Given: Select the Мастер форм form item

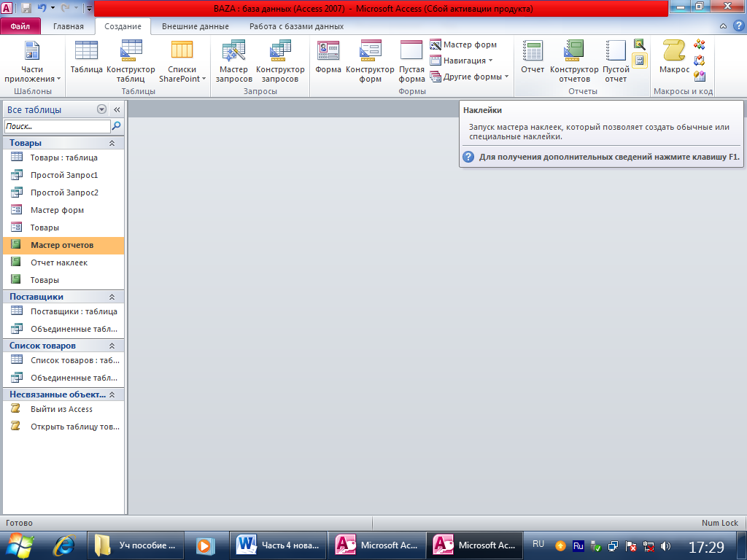Looking at the screenshot, I should coord(63,210).
